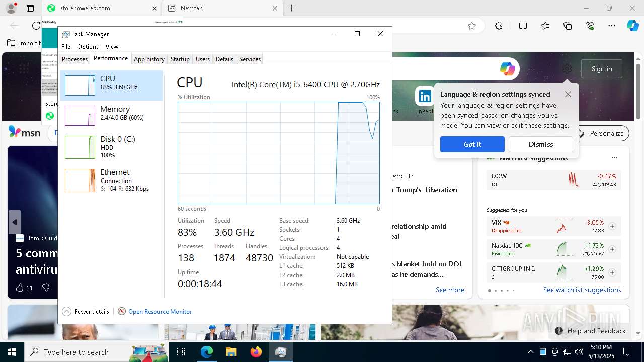Close the storepowered.com tab
The width and height of the screenshot is (644, 362).
tap(154, 8)
